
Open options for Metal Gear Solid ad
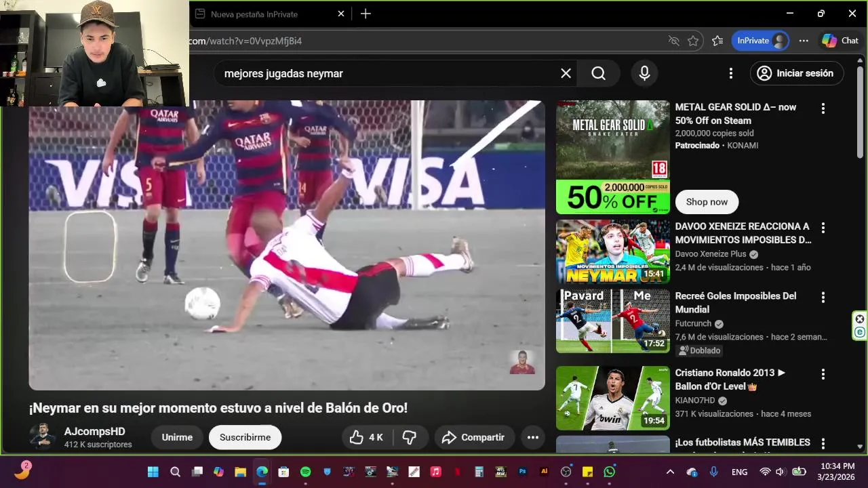tap(823, 108)
